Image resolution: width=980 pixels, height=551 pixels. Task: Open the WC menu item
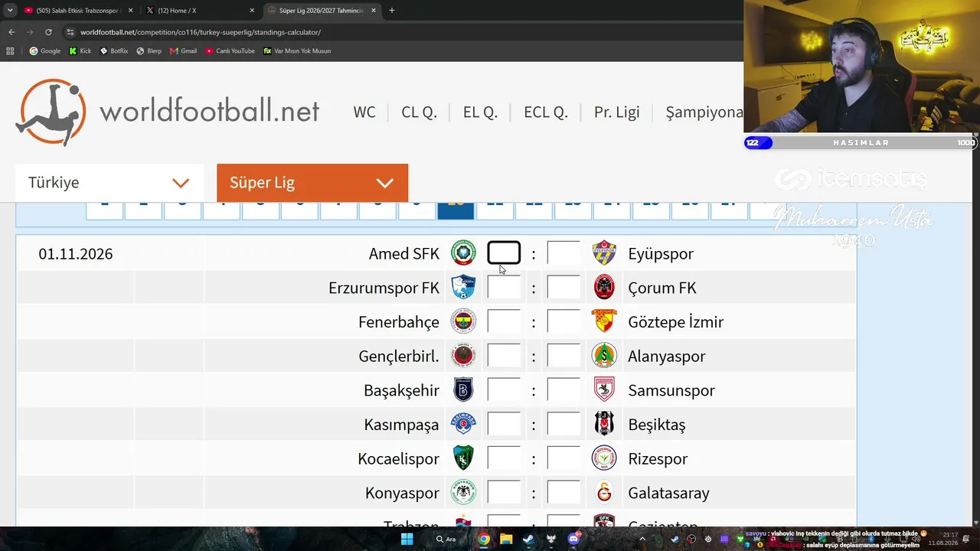pos(364,112)
